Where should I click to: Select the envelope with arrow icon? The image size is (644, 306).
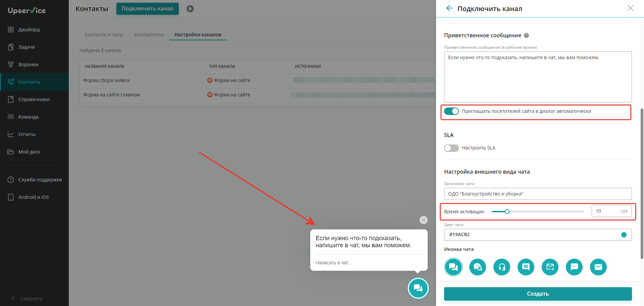[x=550, y=267]
